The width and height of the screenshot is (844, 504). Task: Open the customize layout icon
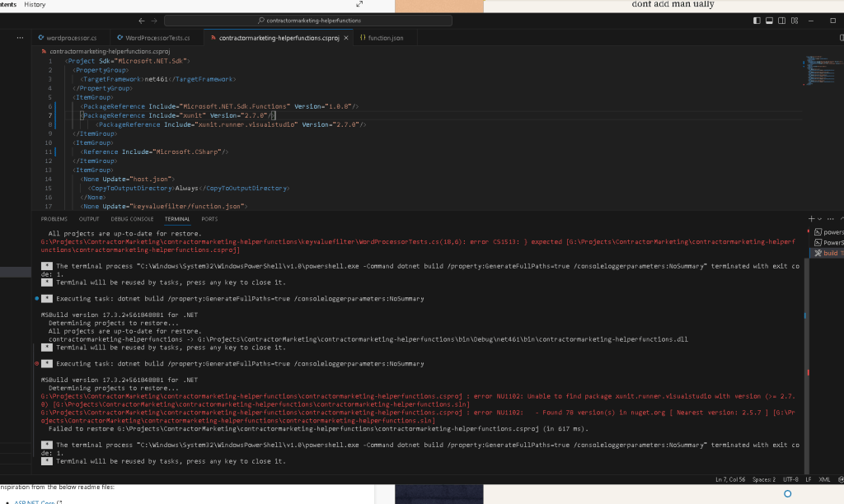(x=795, y=21)
